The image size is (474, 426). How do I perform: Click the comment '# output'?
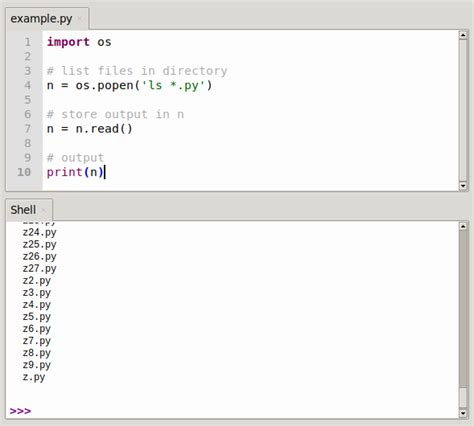75,158
